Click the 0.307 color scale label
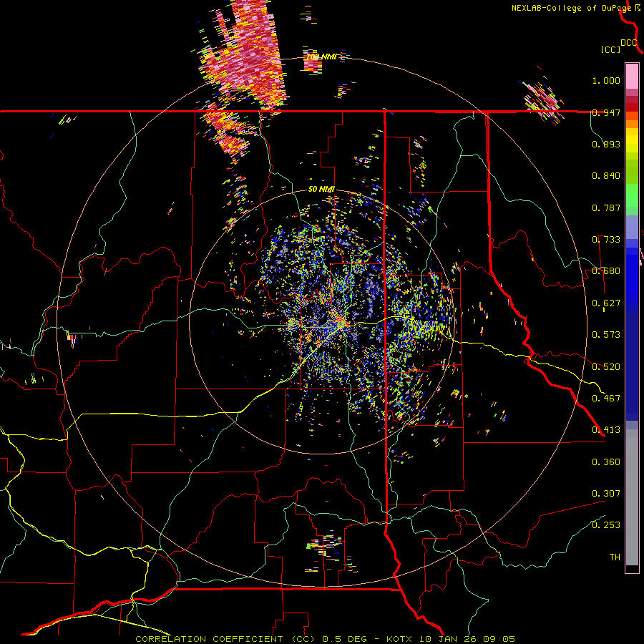This screenshot has height=644, width=644. [x=606, y=494]
